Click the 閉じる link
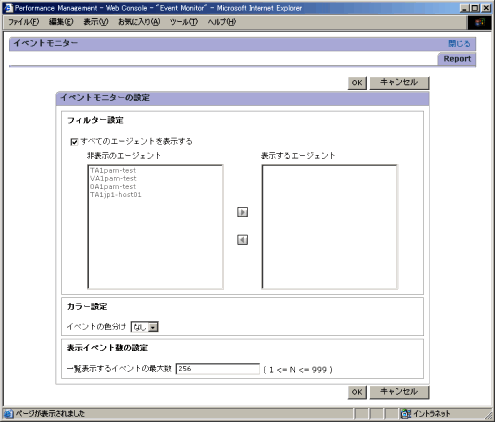Screen dimensions: 495x422 pyautogui.click(x=459, y=44)
